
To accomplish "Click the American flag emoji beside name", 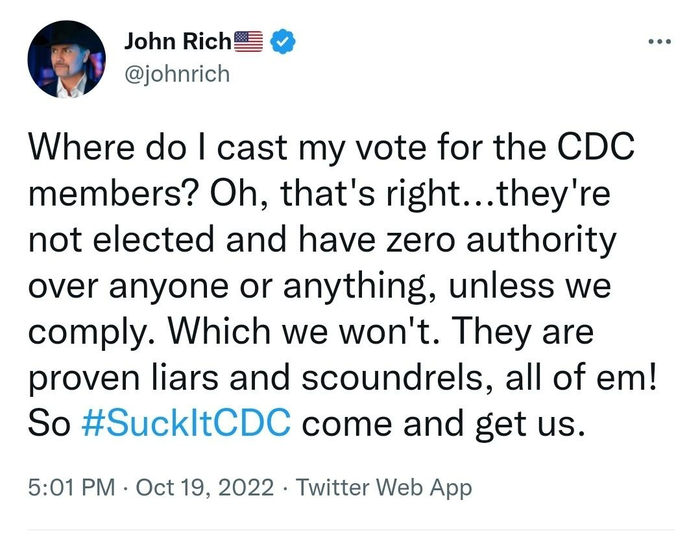I will 248,41.
